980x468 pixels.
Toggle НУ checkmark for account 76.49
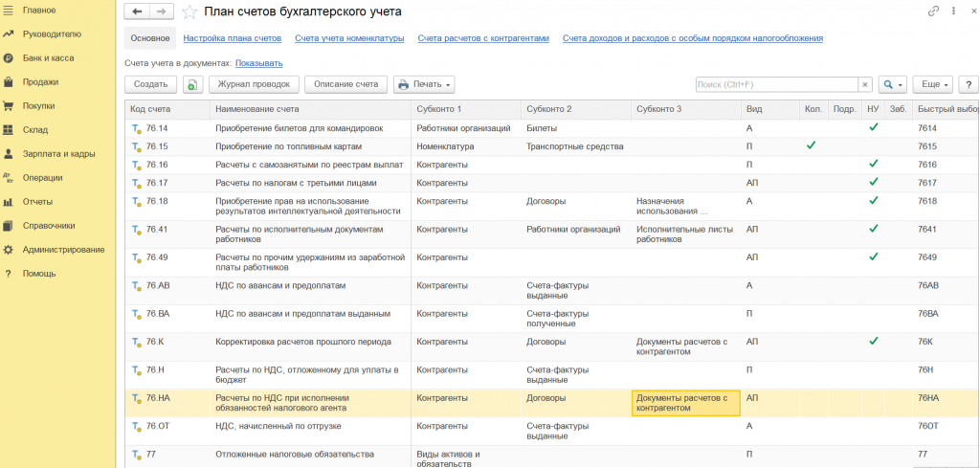point(873,256)
